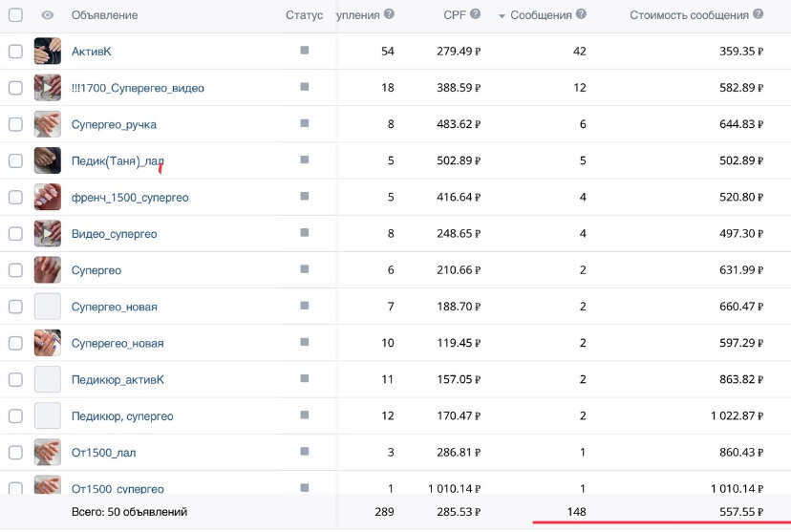Click the 1 022.87 ₽ cost cell
791x532 pixels.
tap(737, 416)
